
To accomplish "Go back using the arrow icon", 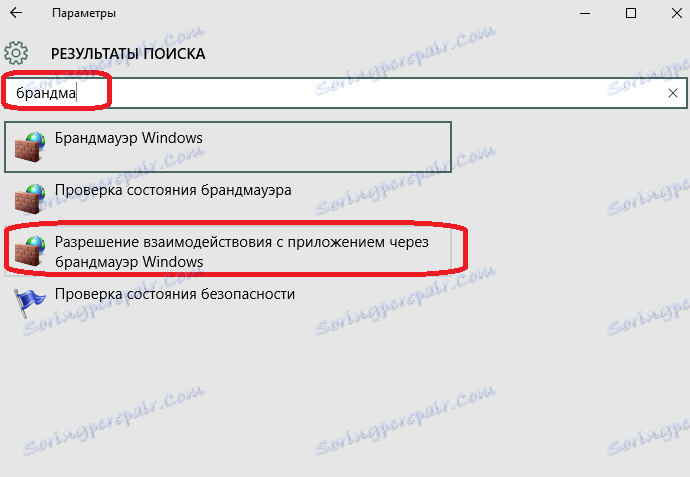I will (x=16, y=13).
